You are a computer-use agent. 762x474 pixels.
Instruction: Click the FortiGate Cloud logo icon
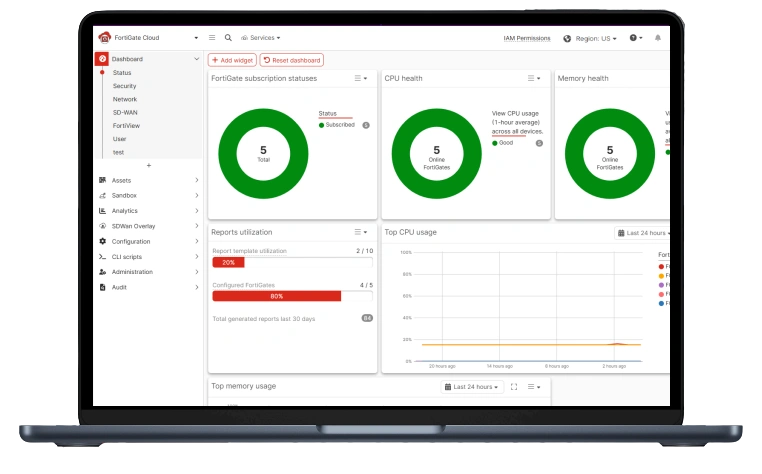[104, 38]
